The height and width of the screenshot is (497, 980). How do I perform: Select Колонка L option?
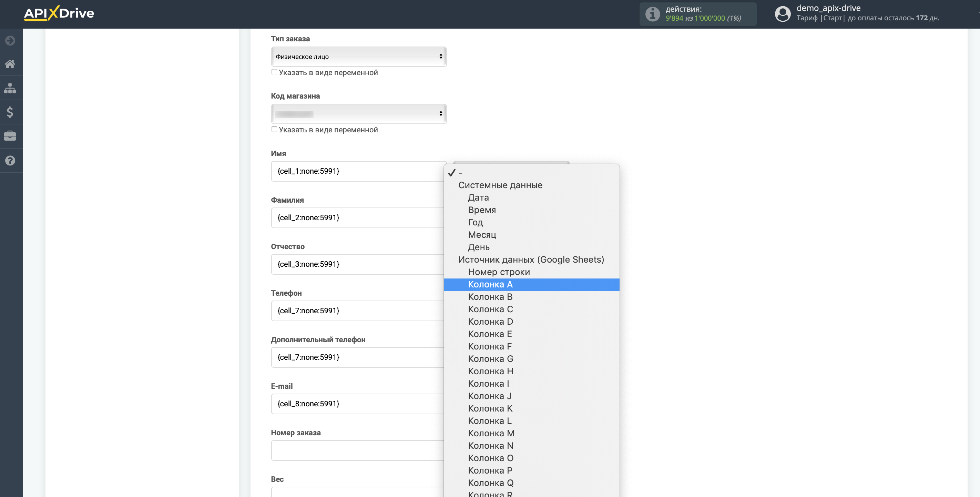pos(531,421)
